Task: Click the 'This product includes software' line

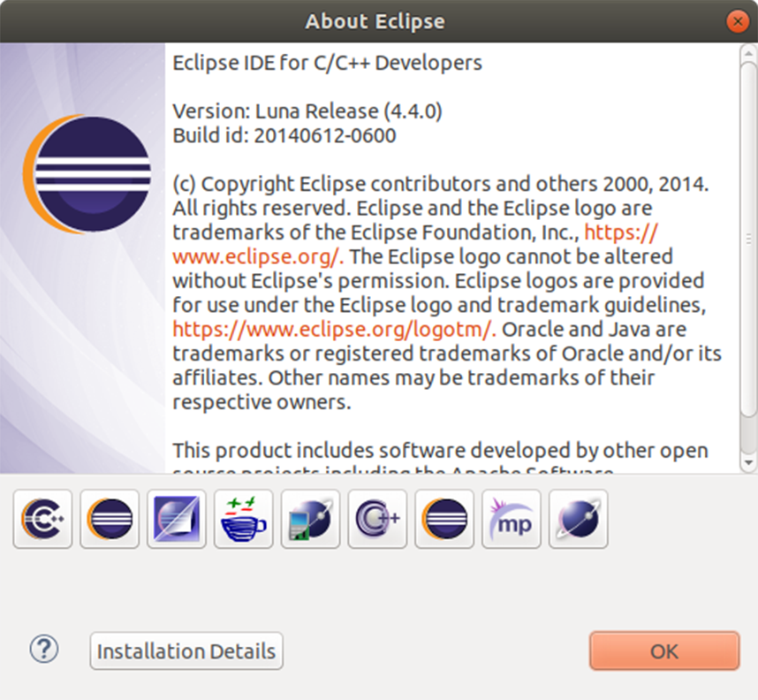Action: tap(440, 451)
